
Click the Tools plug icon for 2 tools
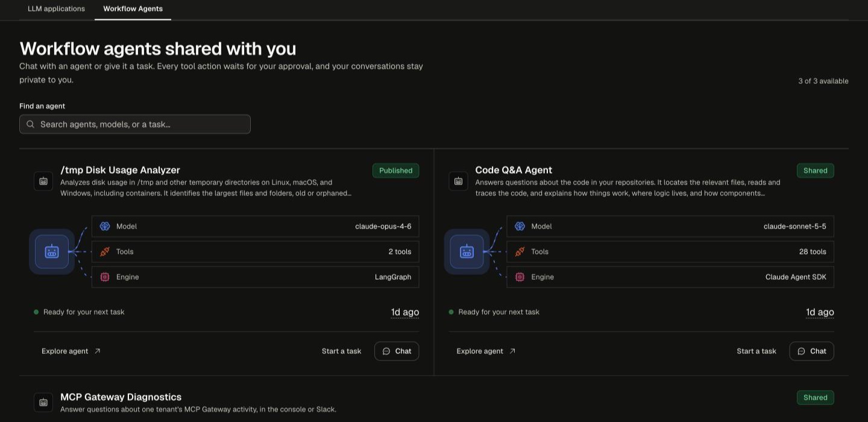(x=105, y=251)
